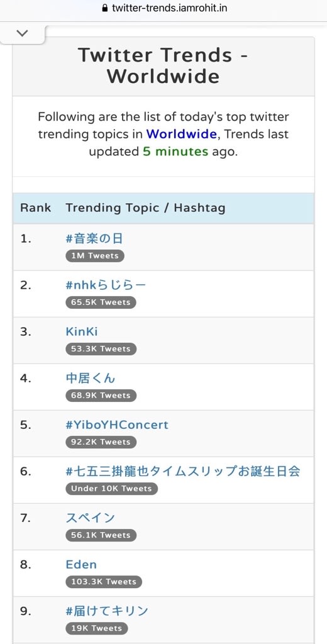Open the 中居くん trending topic
The width and height of the screenshot is (327, 644).
click(91, 378)
